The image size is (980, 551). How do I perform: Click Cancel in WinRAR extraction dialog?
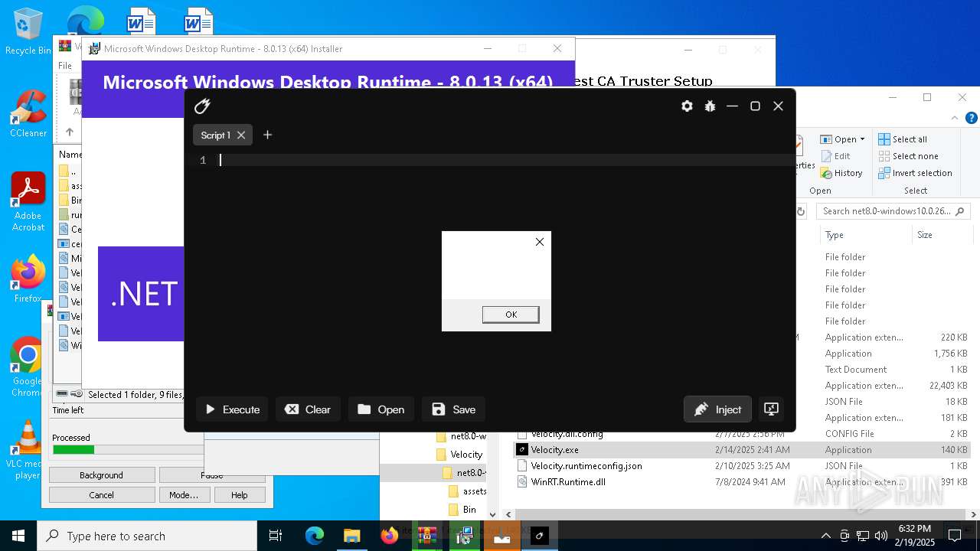[102, 495]
